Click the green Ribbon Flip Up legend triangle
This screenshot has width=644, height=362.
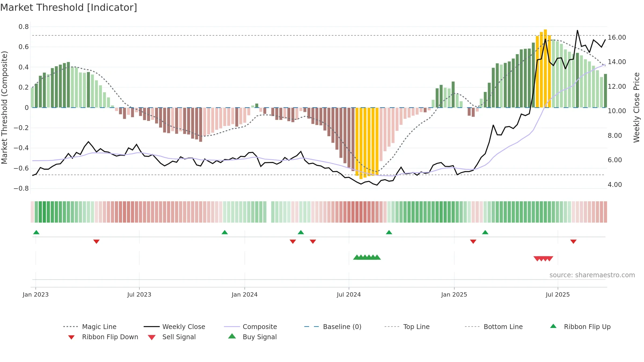pyautogui.click(x=553, y=326)
